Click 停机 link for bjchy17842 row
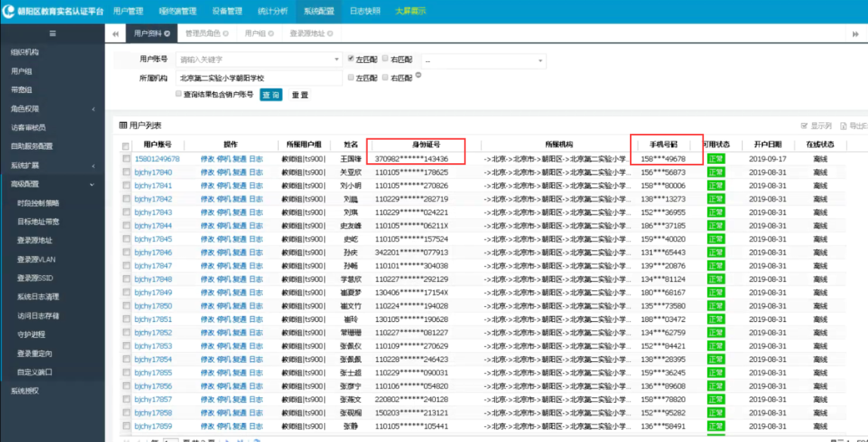The height and width of the screenshot is (442, 868). pos(224,199)
